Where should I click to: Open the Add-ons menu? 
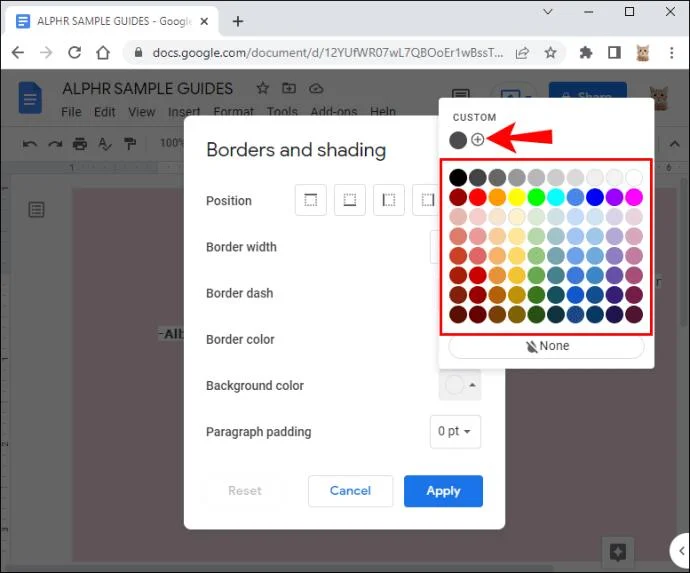click(x=334, y=112)
